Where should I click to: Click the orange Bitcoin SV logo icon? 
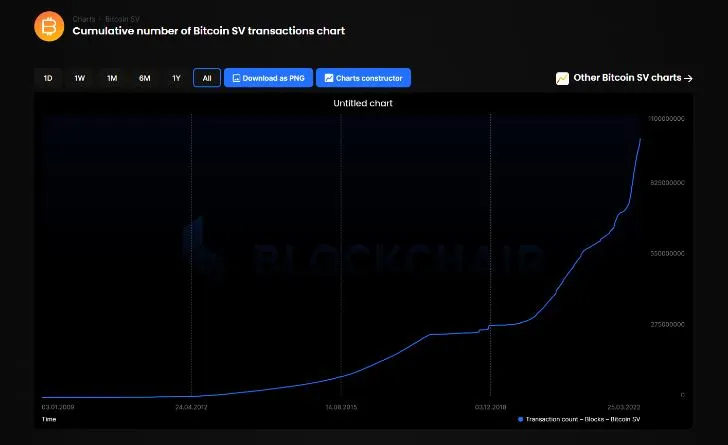(x=49, y=26)
